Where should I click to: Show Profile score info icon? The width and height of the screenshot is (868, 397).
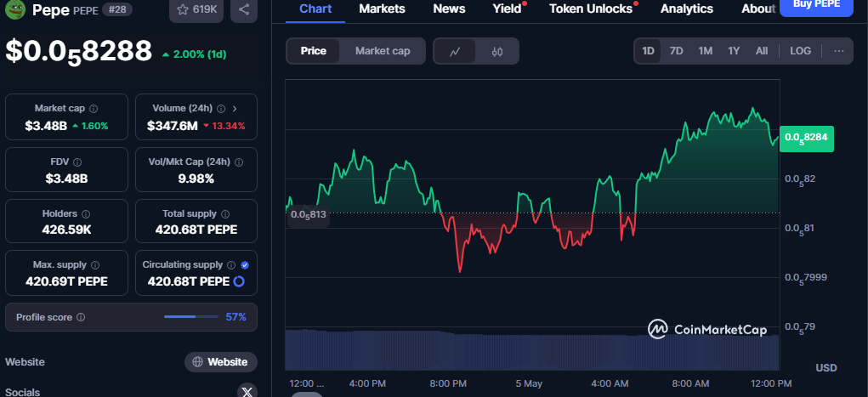(x=81, y=317)
